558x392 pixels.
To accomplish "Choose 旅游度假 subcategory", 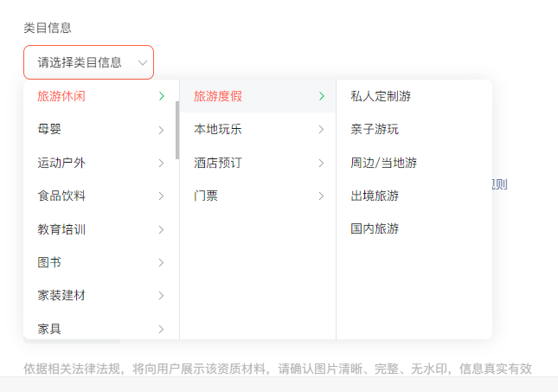I will click(218, 96).
